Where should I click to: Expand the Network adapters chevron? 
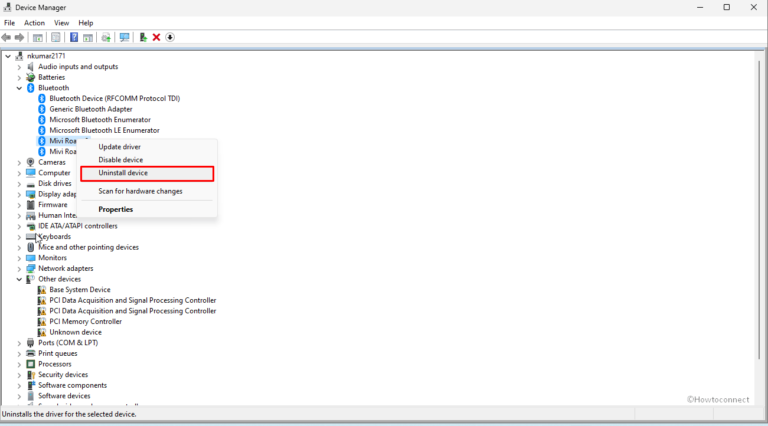(19, 269)
